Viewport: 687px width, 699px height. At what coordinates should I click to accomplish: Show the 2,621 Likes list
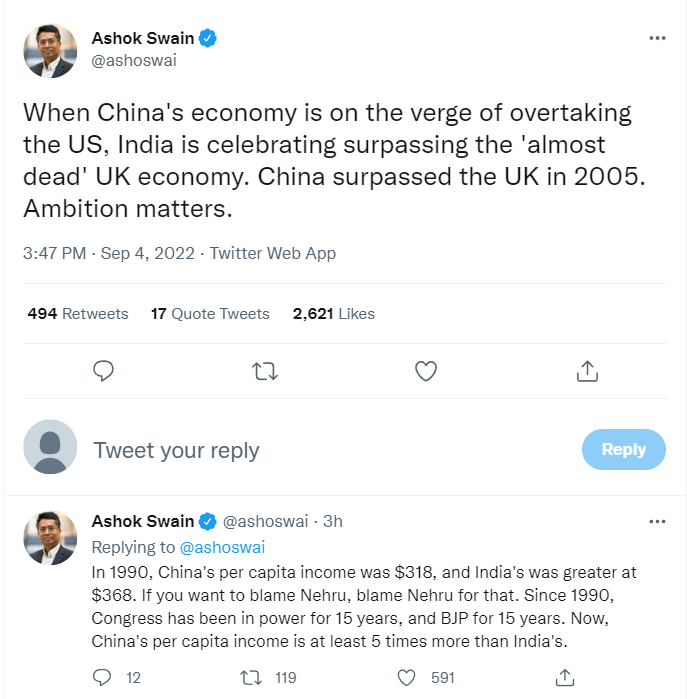334,314
